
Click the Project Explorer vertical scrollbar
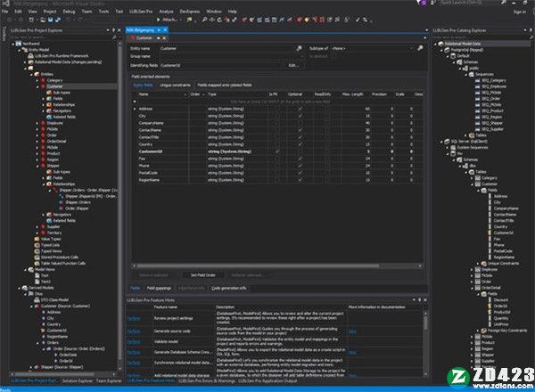[119, 203]
